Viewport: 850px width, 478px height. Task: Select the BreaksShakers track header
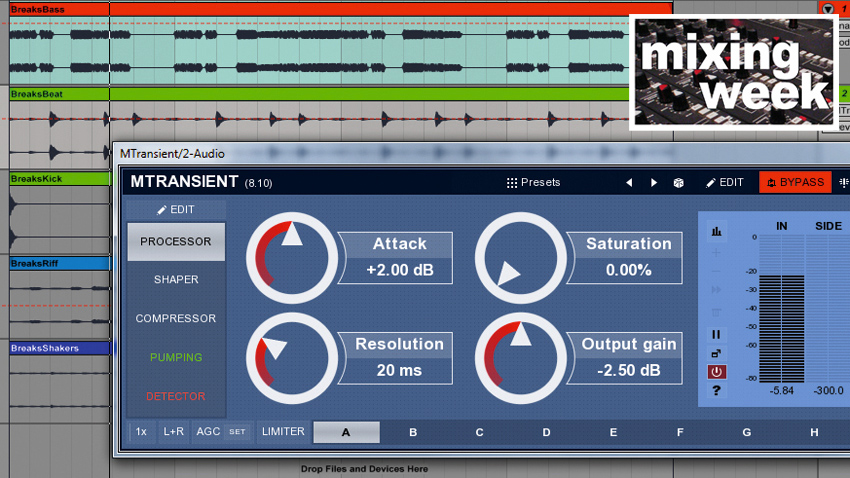point(60,348)
